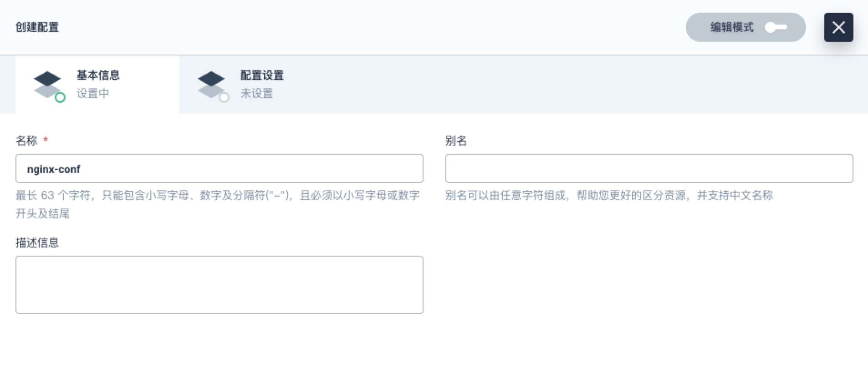868x374 pixels.
Task: Click the 配置设置 step layers icon
Action: [x=211, y=85]
